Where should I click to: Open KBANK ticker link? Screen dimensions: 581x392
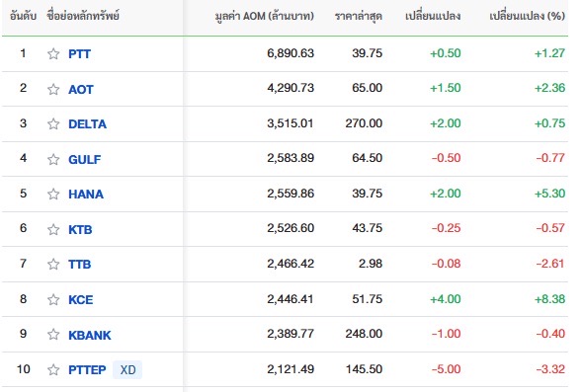coord(90,335)
